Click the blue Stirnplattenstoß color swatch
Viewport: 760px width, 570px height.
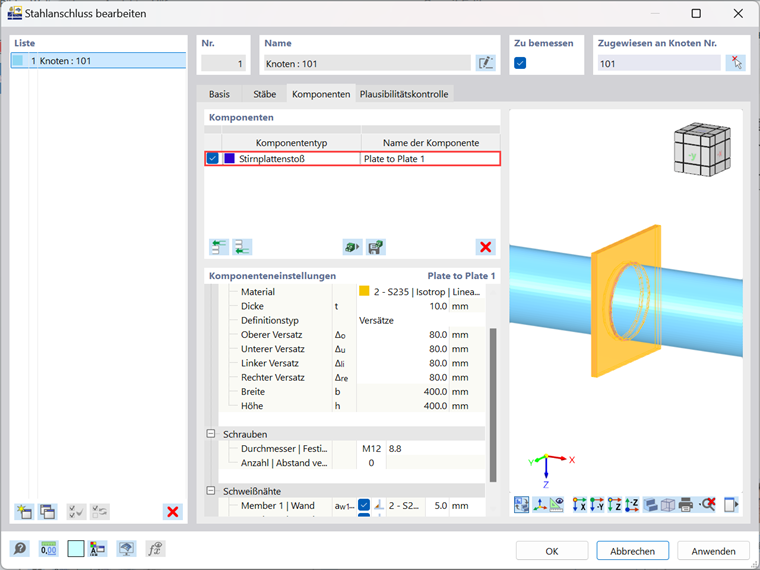[x=229, y=158]
